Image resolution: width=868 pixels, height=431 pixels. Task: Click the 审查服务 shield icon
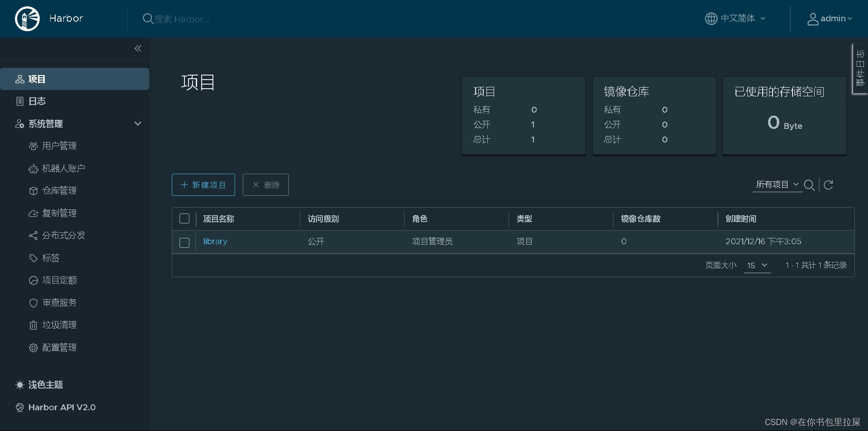(x=33, y=303)
